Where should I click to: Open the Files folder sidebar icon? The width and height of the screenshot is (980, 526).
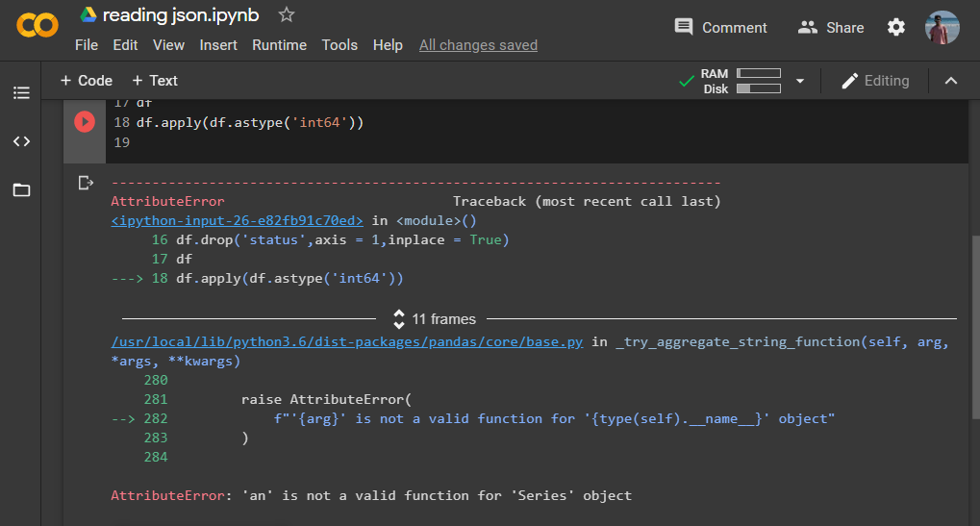click(x=21, y=189)
